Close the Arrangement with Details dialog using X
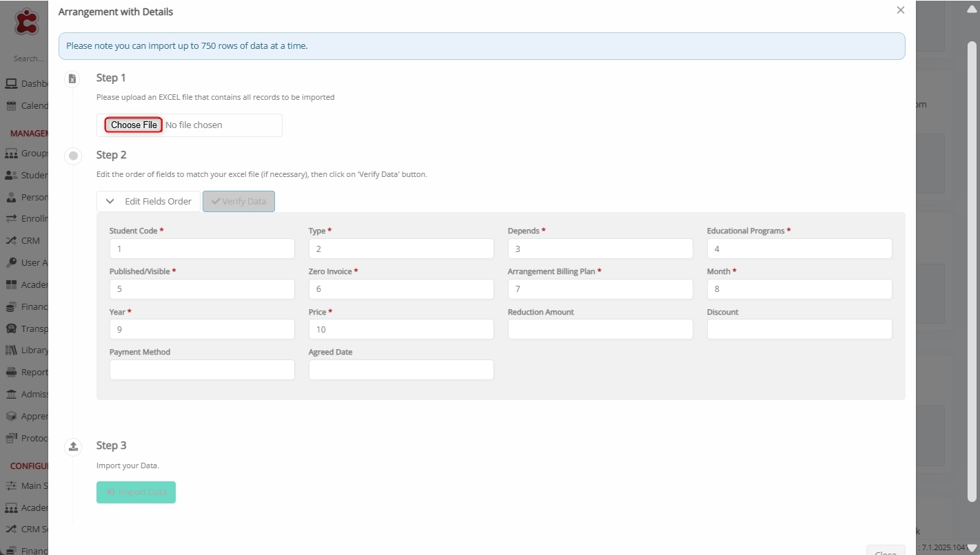This screenshot has width=980, height=555. (900, 10)
